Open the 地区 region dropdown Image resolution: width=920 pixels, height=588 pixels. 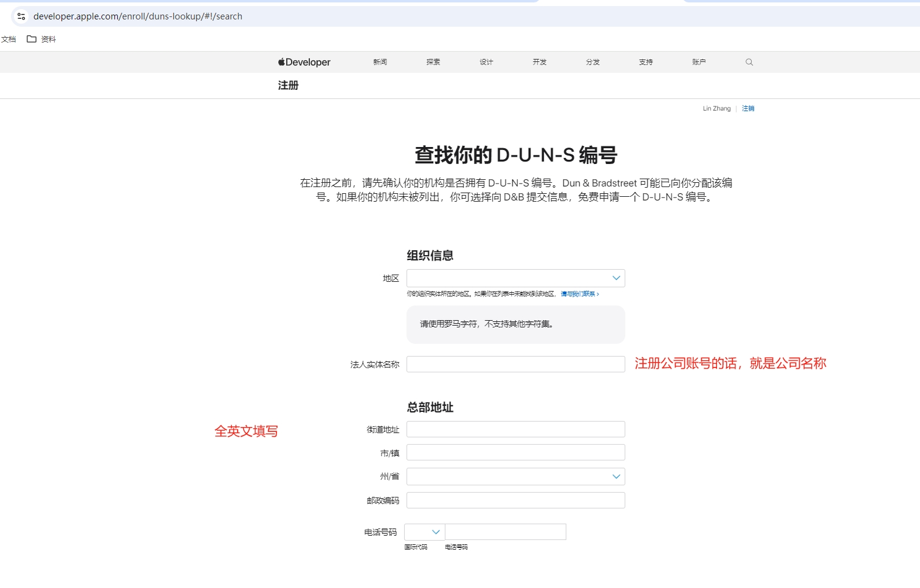(516, 278)
